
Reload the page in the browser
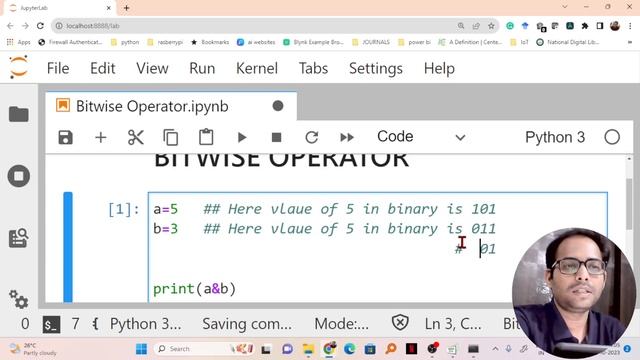point(40,26)
